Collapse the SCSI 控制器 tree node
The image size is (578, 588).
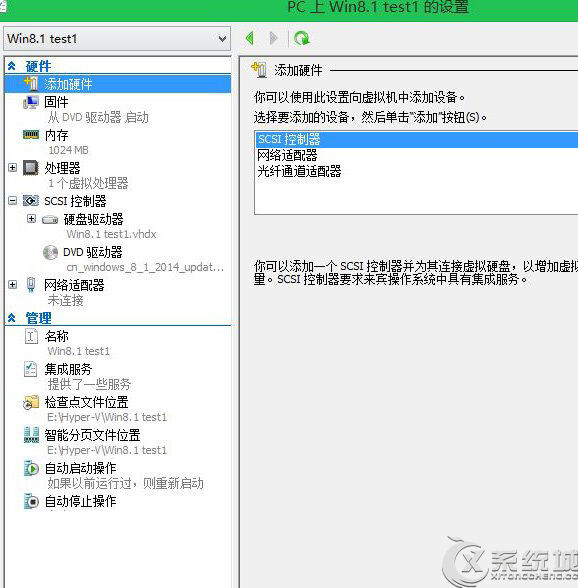point(12,201)
